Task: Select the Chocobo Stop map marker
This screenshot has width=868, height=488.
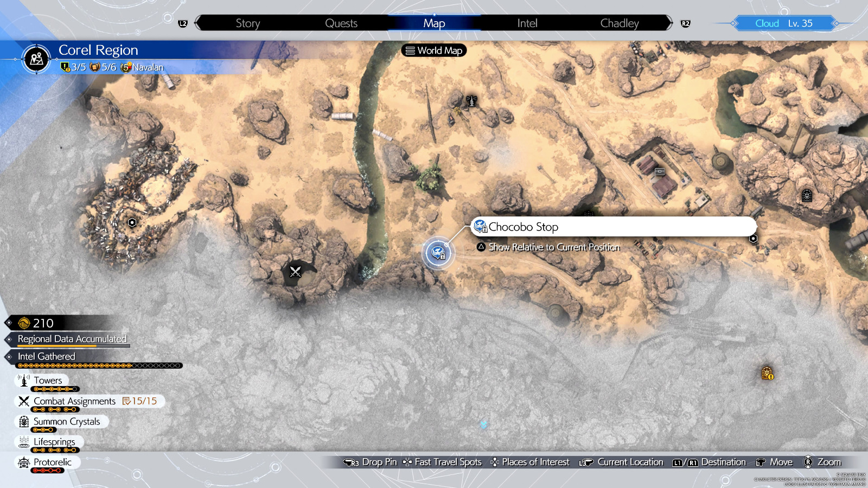Action: click(438, 253)
